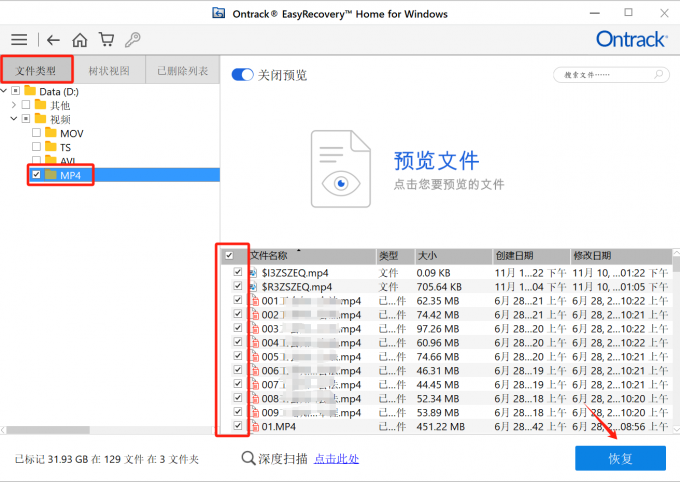Click file icon of $R3ZSZEQ.mp4
This screenshot has height=482, width=680.
coord(254,287)
